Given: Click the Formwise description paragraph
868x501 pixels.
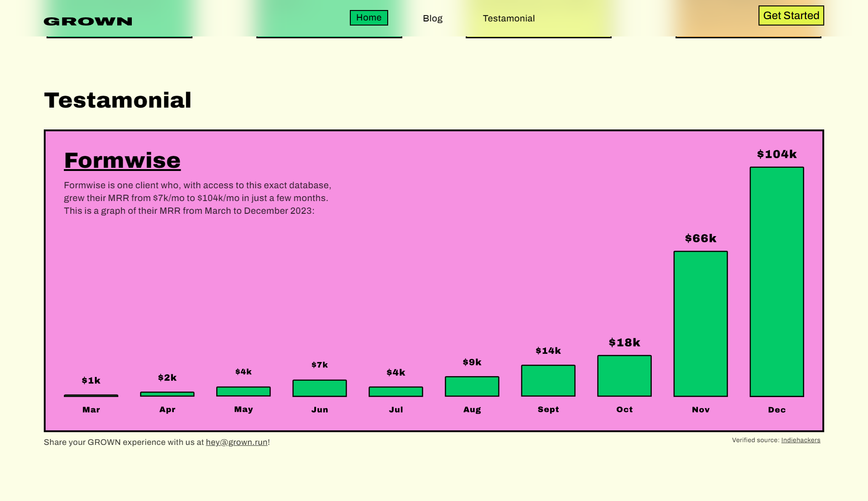Looking at the screenshot, I should coord(198,198).
